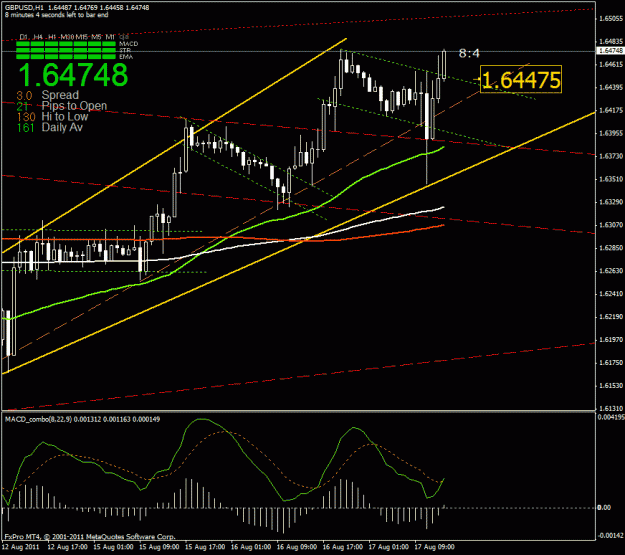Viewport: 625px width, 555px height.
Task: Click the '15 Aug 17:00' label on time axis
Action: click(205, 547)
